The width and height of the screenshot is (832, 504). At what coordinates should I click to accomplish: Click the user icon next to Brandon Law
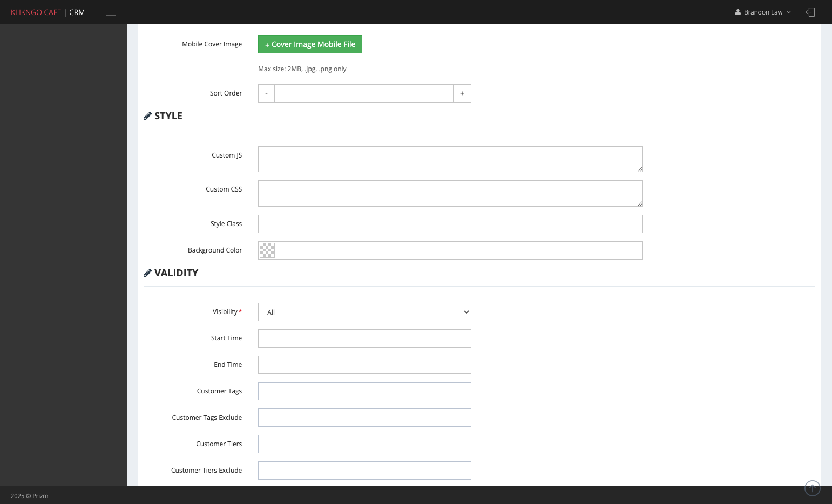pyautogui.click(x=738, y=12)
